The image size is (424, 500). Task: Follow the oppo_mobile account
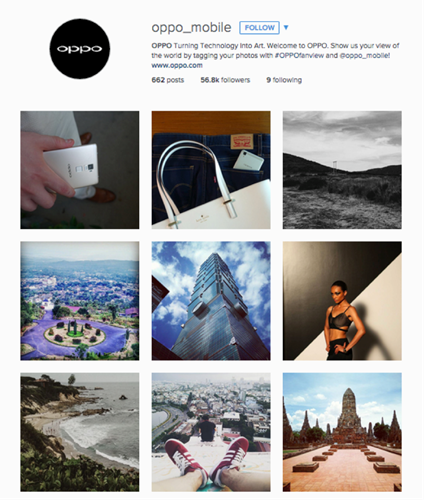tap(259, 28)
